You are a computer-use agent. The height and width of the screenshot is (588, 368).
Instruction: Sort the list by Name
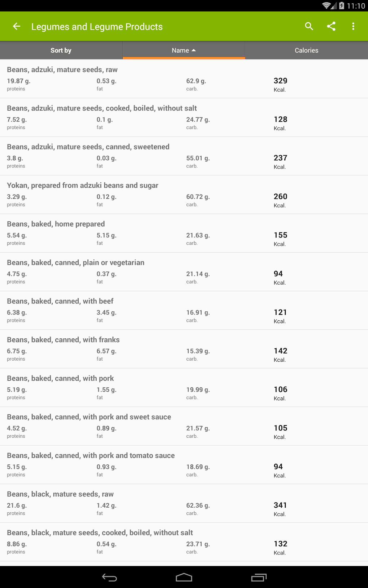click(180, 50)
